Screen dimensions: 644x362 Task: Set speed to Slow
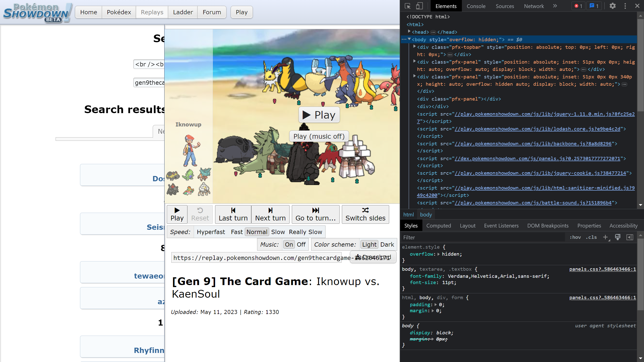[x=278, y=232]
